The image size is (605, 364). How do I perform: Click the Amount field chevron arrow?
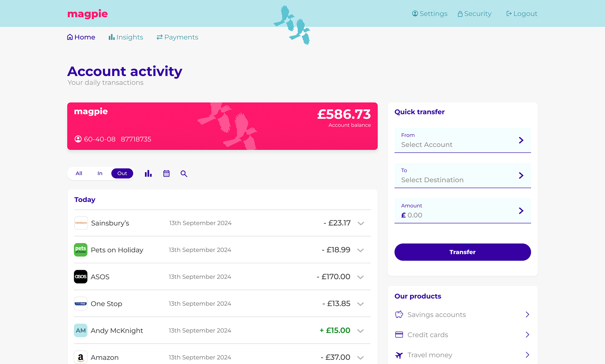pos(521,211)
